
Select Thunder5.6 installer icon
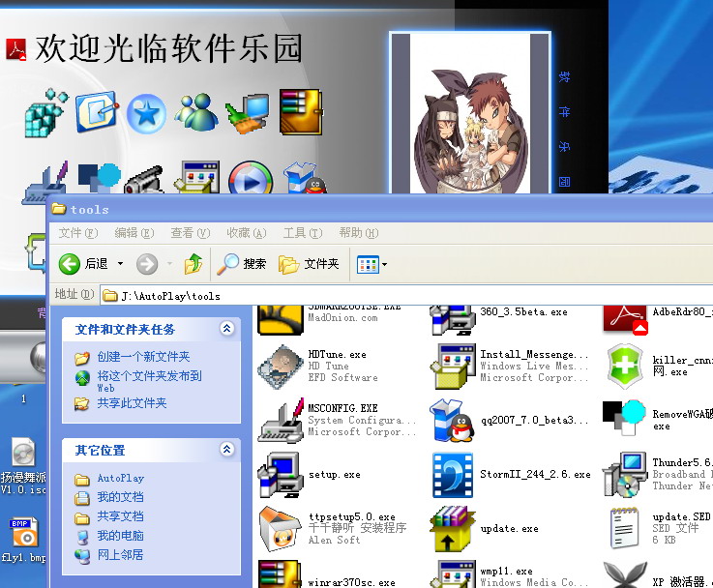[x=625, y=475]
